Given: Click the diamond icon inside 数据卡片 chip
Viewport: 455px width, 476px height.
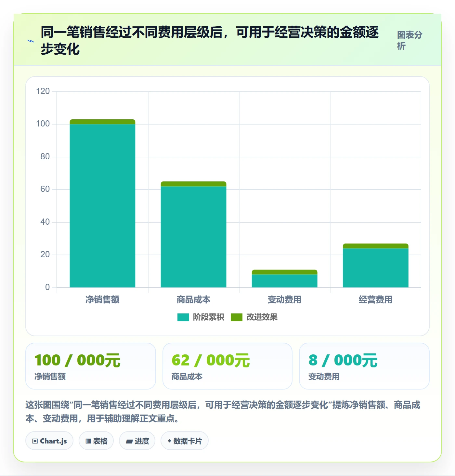Looking at the screenshot, I should 169,441.
